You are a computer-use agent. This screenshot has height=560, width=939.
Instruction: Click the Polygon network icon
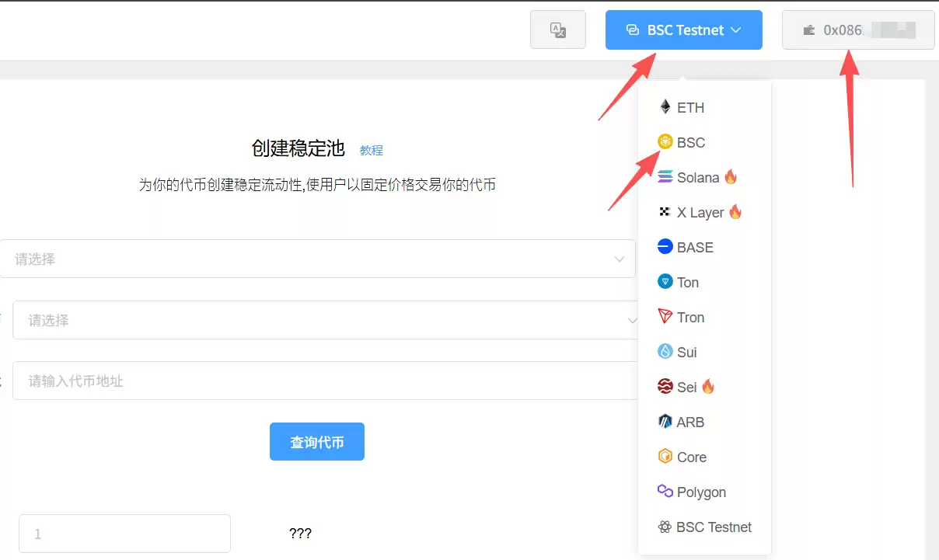665,491
